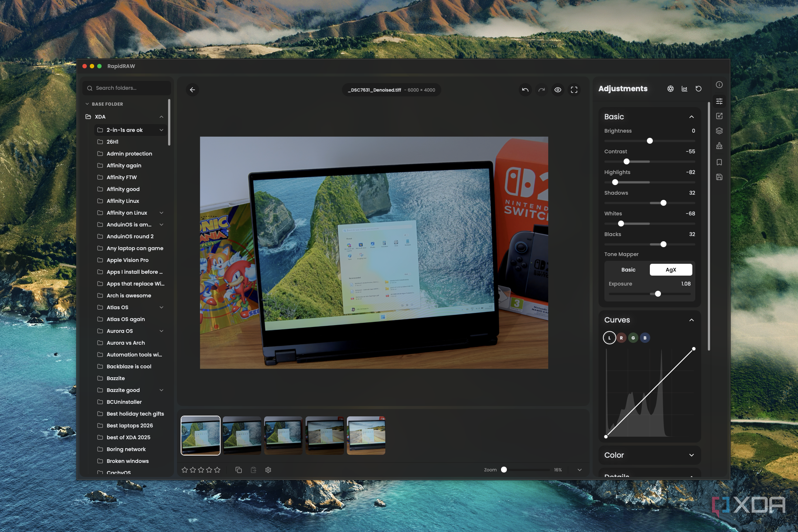Select the G green curve channel

(x=633, y=338)
